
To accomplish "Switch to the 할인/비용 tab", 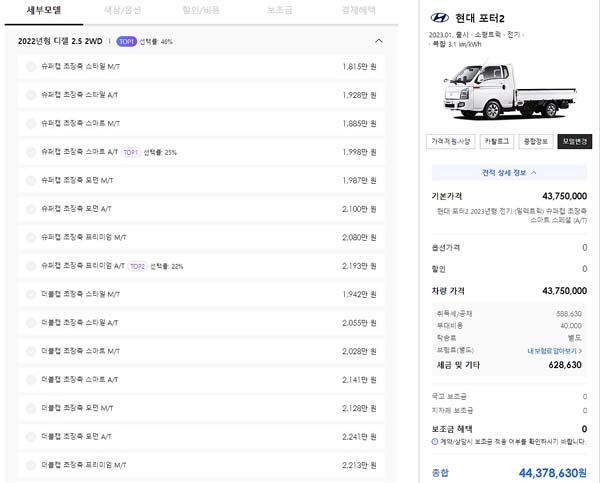I will click(x=201, y=10).
